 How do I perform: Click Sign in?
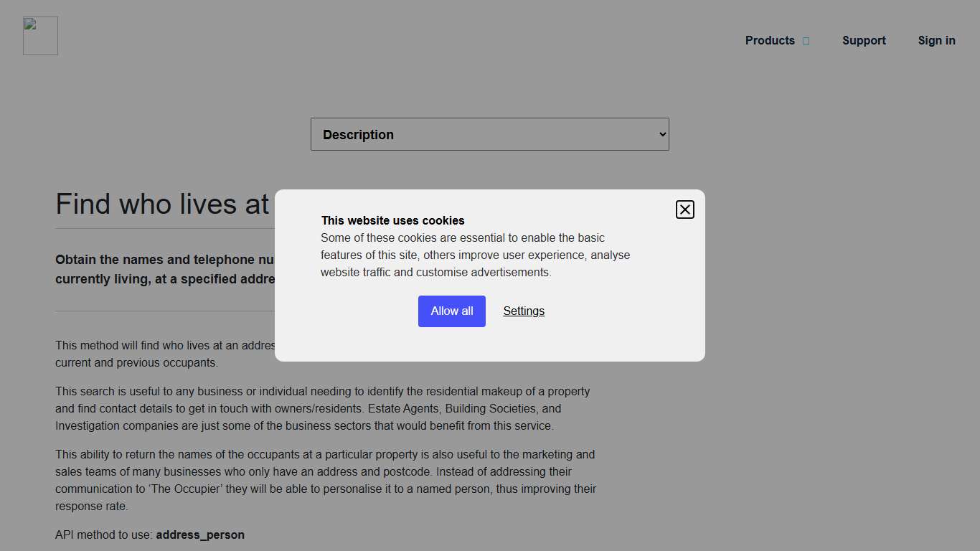coord(936,40)
